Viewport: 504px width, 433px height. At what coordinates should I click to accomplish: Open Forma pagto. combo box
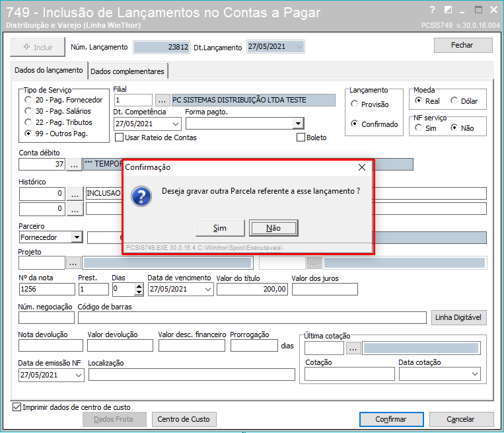pos(299,124)
